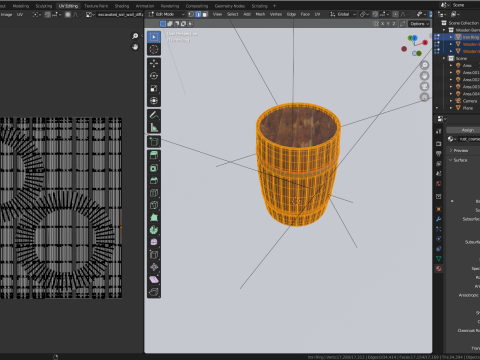480x360 pixels.
Task: Select the Annotate tool
Action: (x=154, y=115)
